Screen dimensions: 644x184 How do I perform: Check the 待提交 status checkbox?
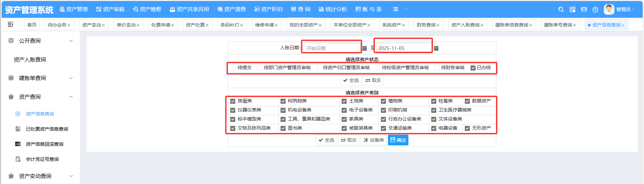234,68
